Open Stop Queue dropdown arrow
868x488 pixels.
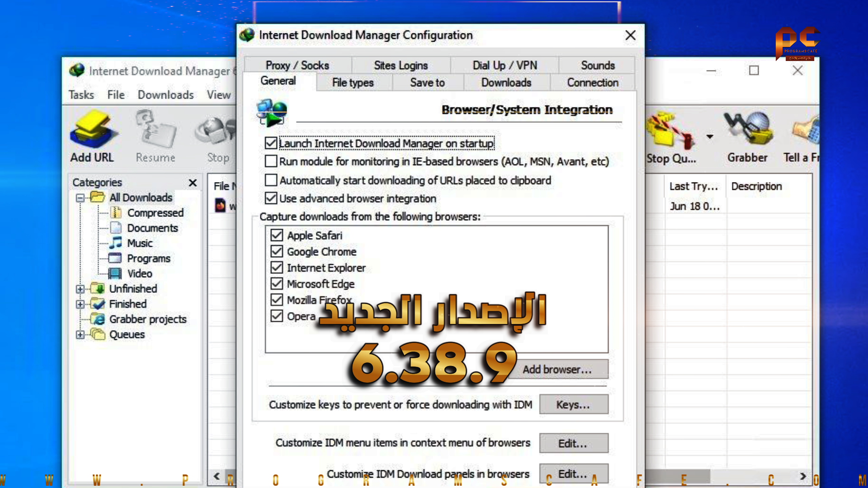pyautogui.click(x=710, y=136)
